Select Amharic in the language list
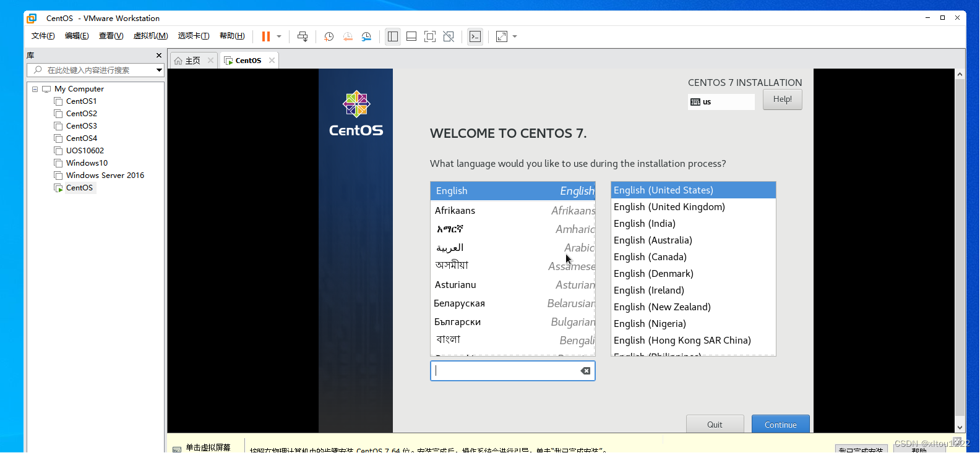The width and height of the screenshot is (980, 453). click(513, 229)
